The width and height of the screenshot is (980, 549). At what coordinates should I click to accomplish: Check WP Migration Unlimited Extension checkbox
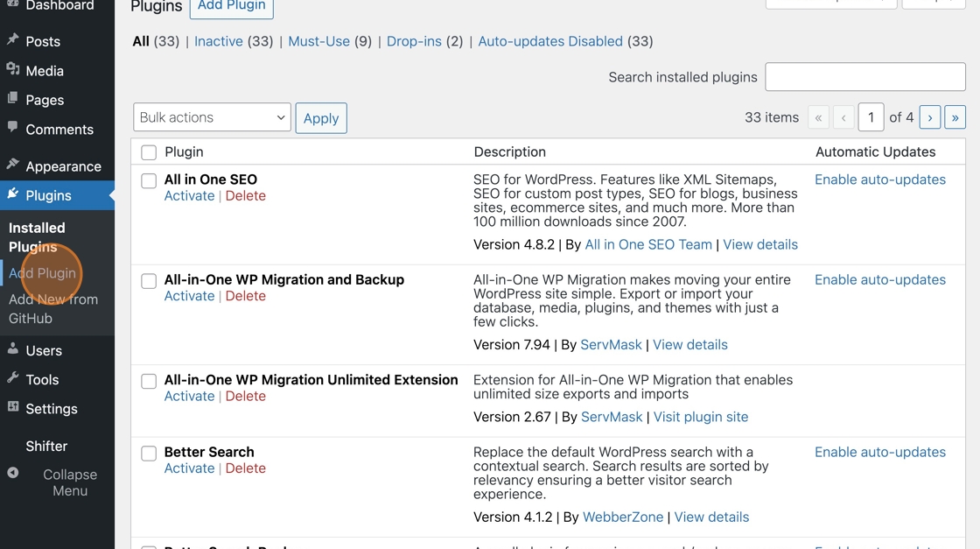click(x=149, y=381)
